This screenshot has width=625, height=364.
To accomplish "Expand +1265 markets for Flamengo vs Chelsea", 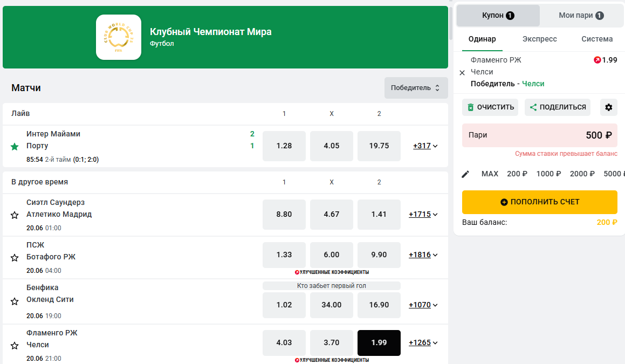I will [423, 343].
